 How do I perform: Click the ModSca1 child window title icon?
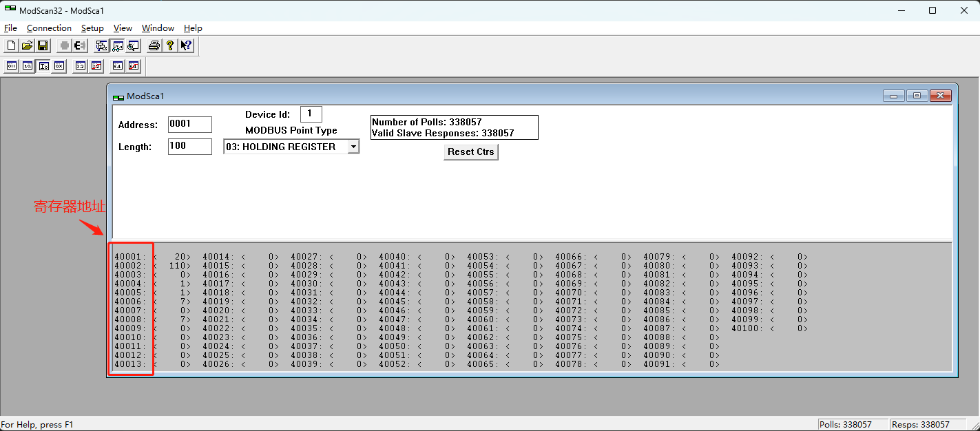point(118,96)
